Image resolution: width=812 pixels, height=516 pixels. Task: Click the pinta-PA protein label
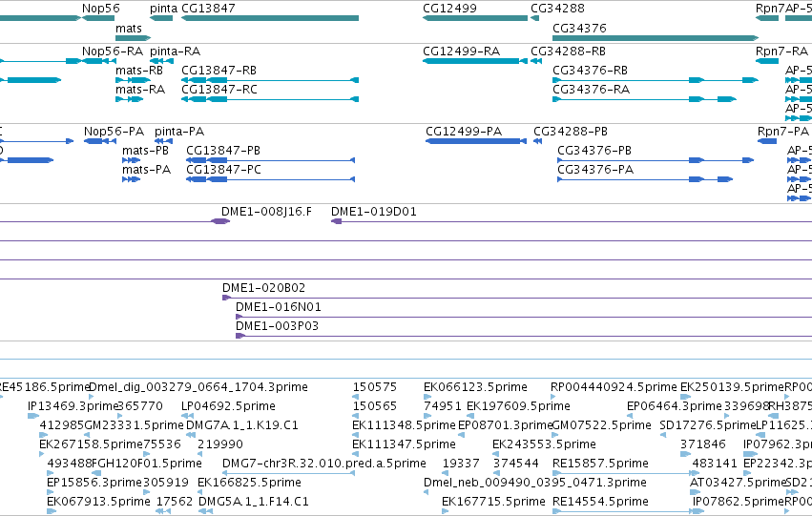[x=179, y=132]
